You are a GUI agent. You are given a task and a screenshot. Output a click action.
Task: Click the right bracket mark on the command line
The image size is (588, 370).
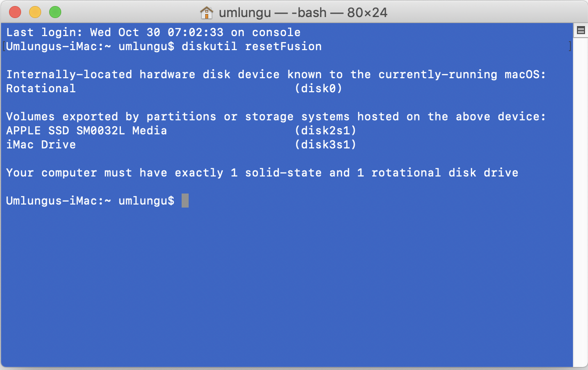pos(570,47)
